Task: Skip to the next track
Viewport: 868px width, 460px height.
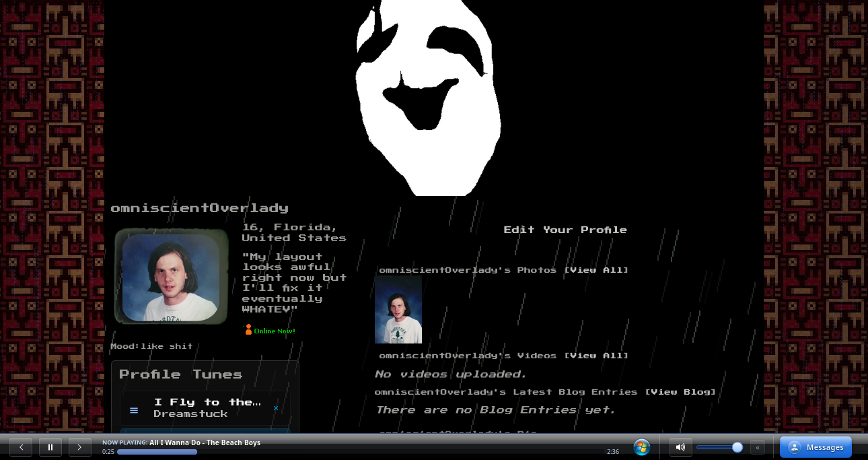Action: pos(80,447)
